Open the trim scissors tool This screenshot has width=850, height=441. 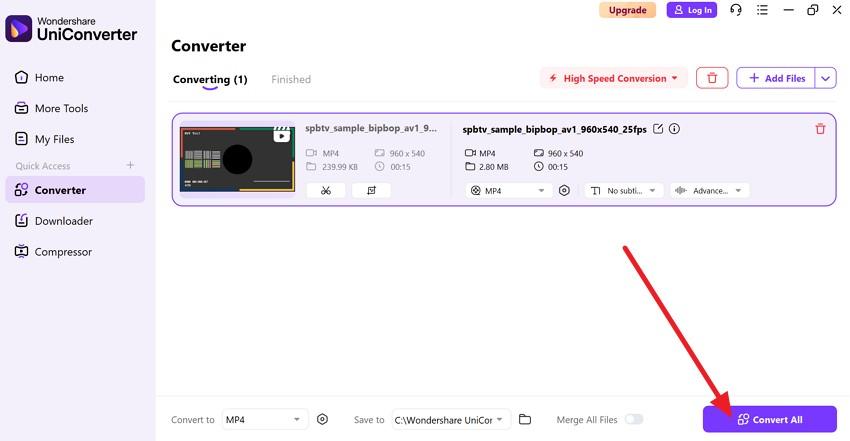[x=326, y=191]
